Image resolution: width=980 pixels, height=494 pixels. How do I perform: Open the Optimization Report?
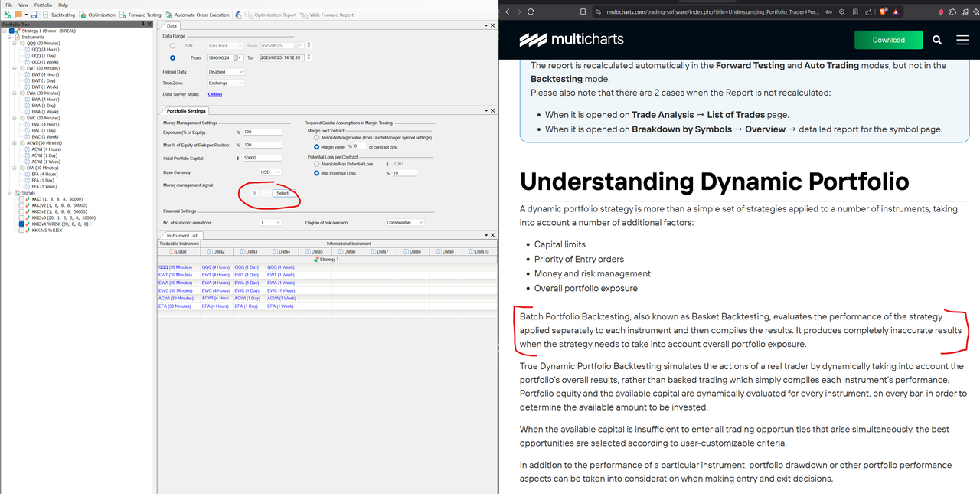point(269,15)
